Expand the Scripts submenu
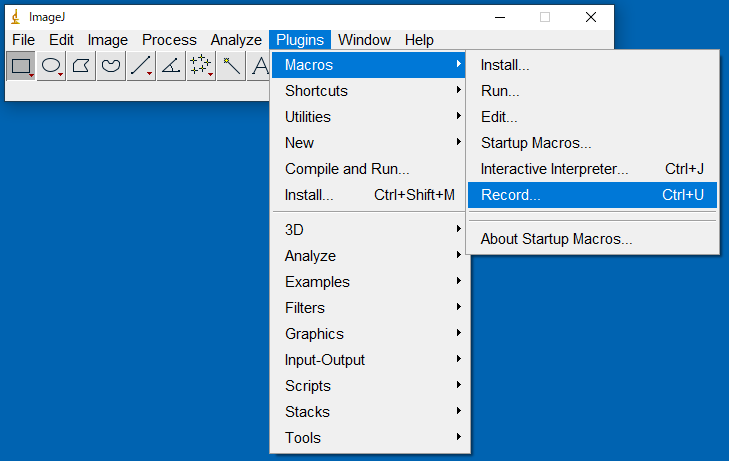Viewport: 729px width, 461px height. point(370,386)
